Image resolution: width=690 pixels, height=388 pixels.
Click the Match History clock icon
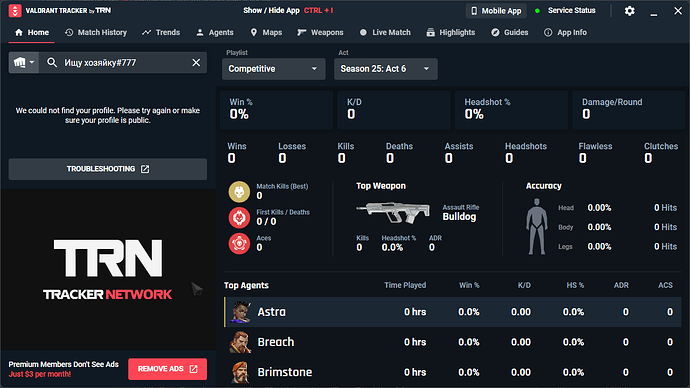pyautogui.click(x=69, y=33)
